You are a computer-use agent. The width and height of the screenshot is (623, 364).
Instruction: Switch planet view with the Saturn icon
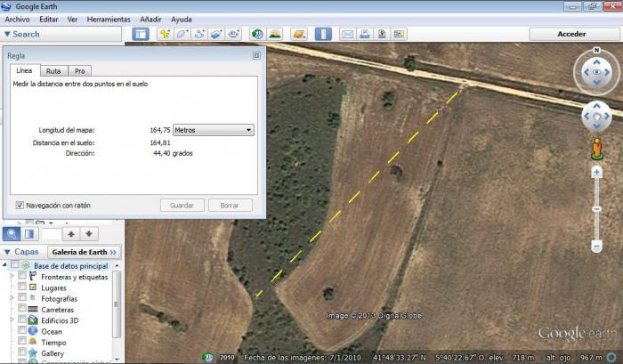[299, 34]
